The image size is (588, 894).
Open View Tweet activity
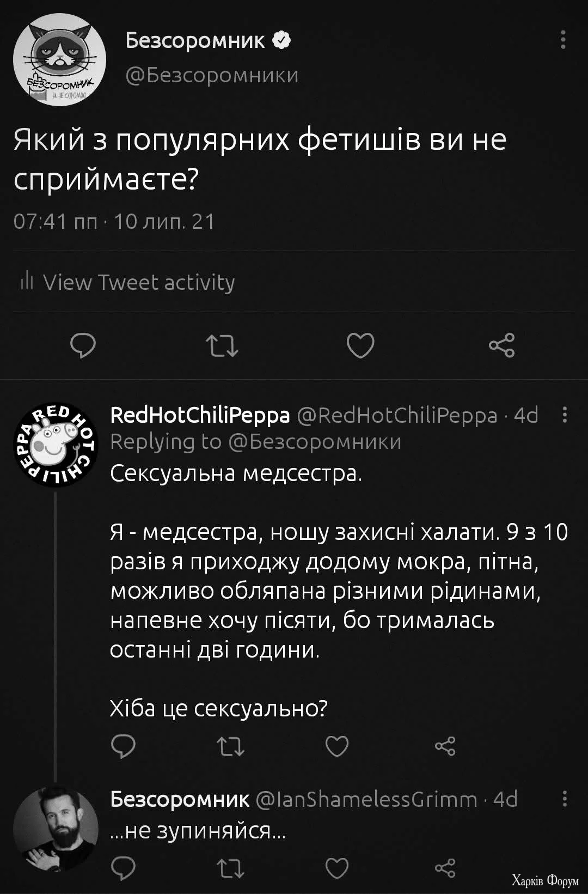[x=128, y=282]
